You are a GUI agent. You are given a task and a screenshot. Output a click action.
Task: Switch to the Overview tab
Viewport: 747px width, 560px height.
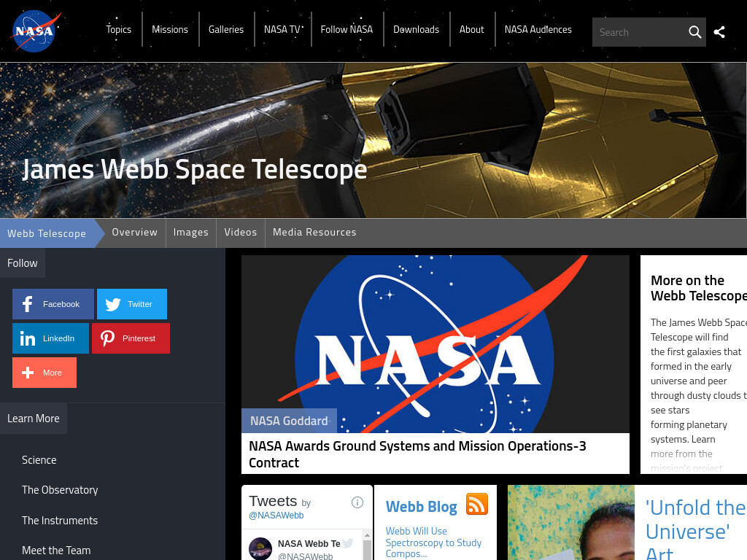pyautogui.click(x=135, y=233)
